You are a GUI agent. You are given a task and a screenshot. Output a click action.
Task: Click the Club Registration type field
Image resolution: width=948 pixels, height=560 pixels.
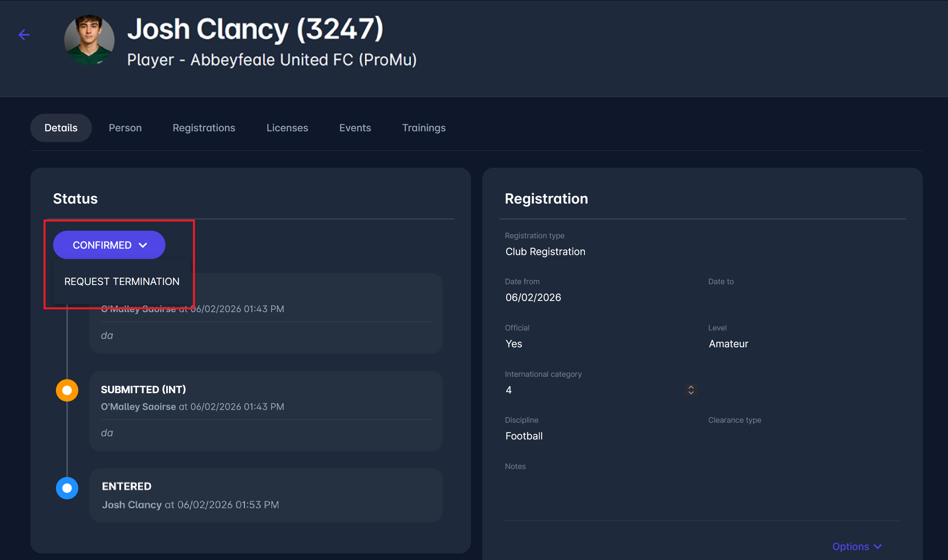point(545,251)
